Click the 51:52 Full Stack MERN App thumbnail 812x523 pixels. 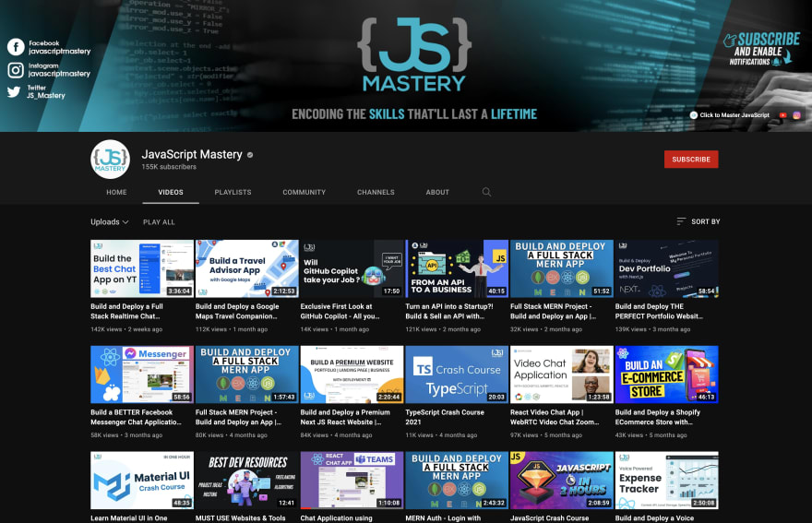point(562,268)
